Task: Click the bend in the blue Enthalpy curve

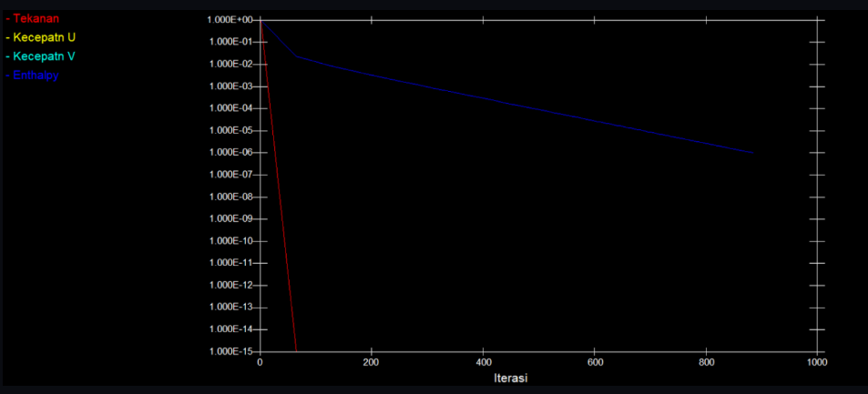Action: [296, 56]
